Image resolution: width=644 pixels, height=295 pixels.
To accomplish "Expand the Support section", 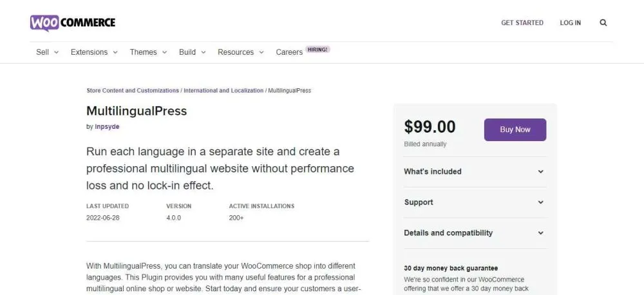I will click(474, 202).
